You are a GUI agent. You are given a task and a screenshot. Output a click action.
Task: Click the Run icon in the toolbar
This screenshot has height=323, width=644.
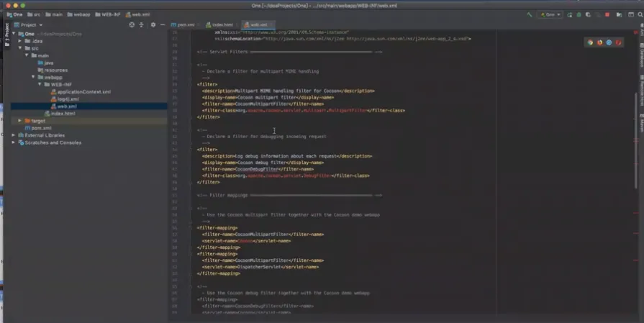570,15
